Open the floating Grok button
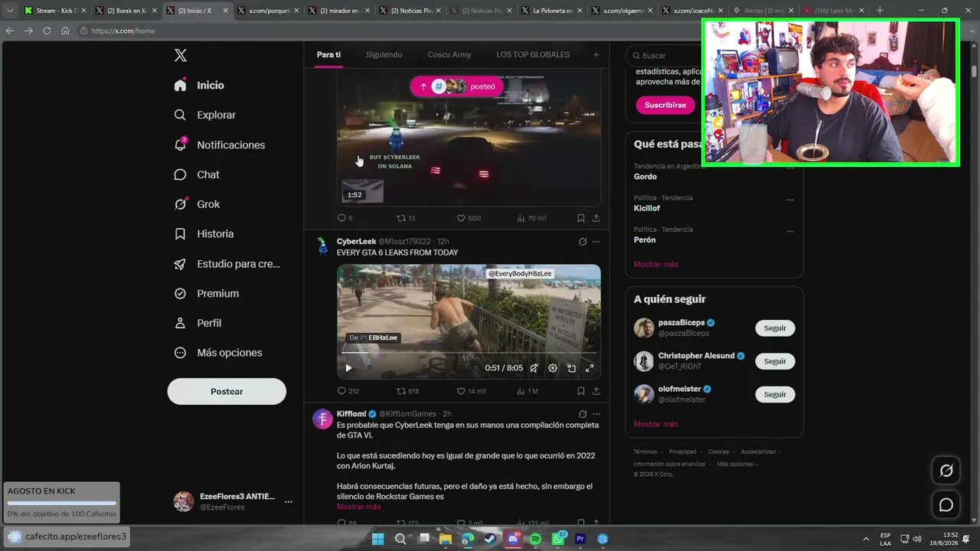 coord(946,471)
